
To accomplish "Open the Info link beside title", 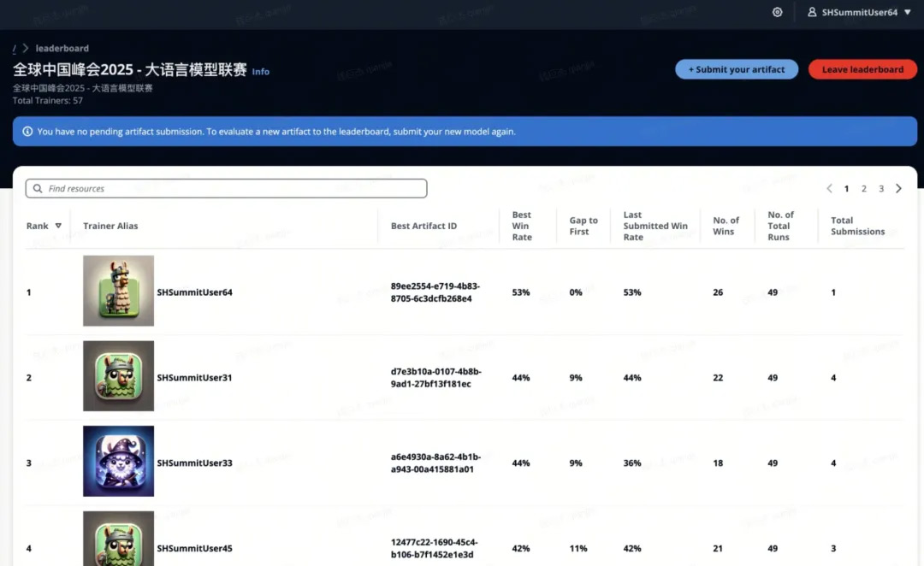I will click(x=260, y=72).
